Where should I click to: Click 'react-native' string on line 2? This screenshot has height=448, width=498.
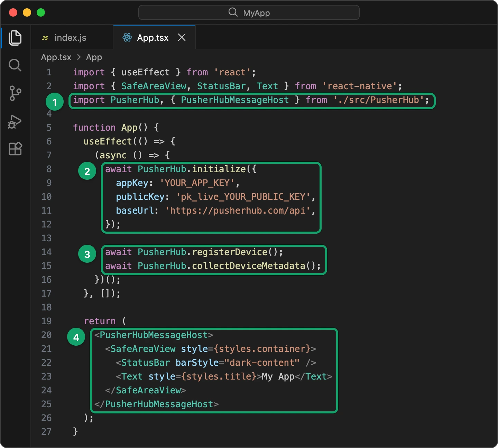coord(359,86)
